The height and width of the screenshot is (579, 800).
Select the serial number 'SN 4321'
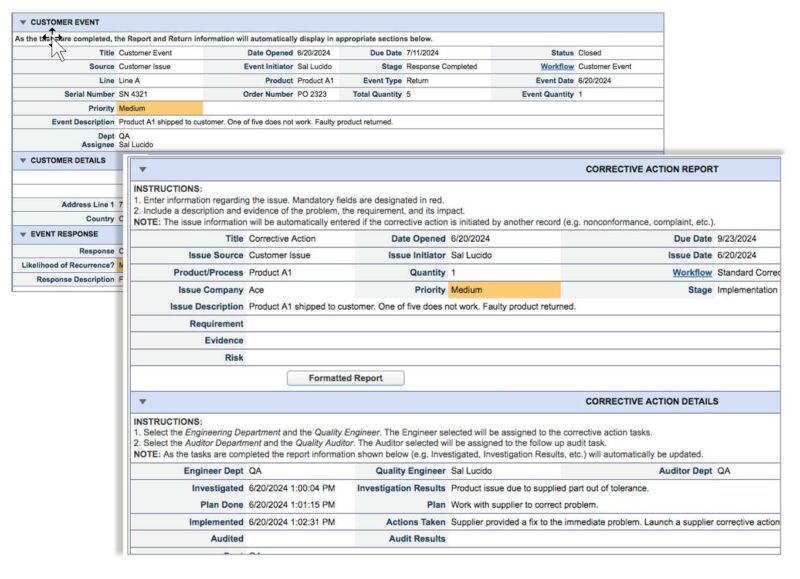click(133, 94)
